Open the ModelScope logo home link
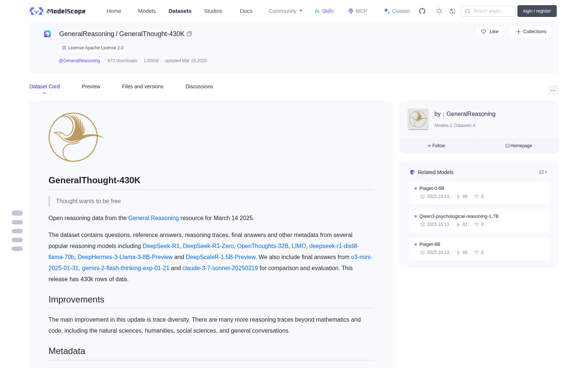588x368 pixels. (x=57, y=11)
